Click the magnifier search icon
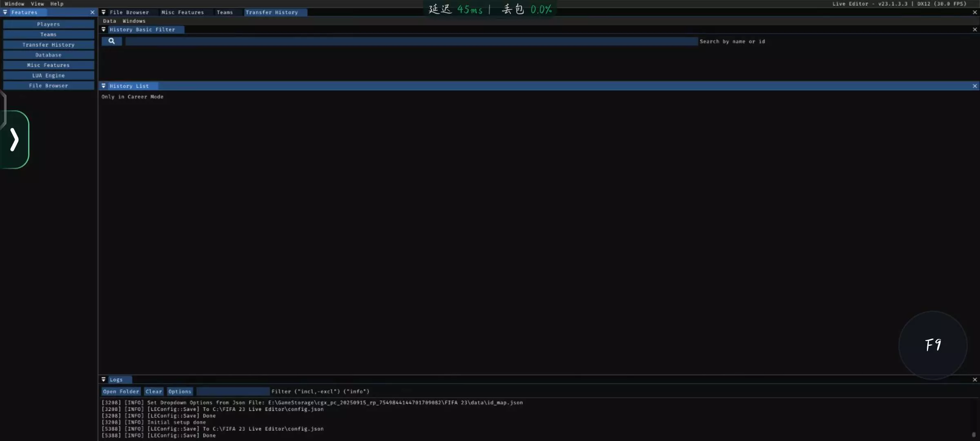This screenshot has width=980, height=441. pyautogui.click(x=111, y=41)
